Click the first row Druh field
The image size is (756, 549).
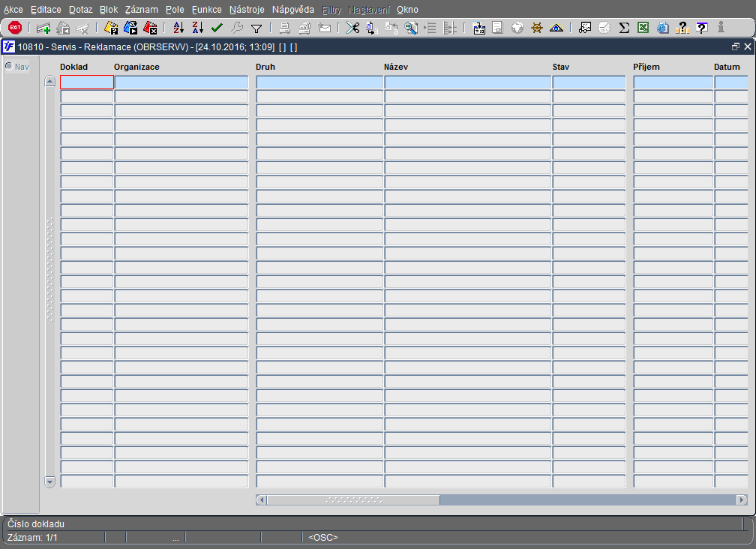coord(319,82)
